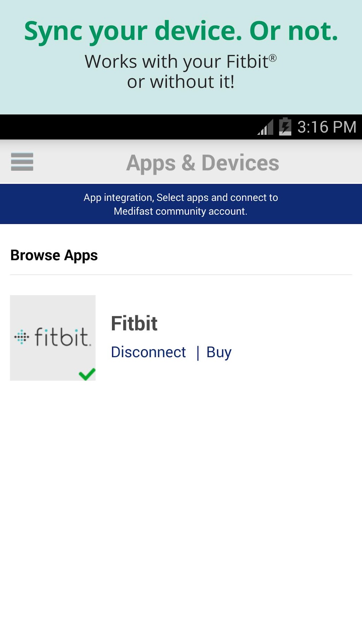Click the 3:16 PM status bar clock
Viewport: 362px width, 644px height.
coord(327,127)
